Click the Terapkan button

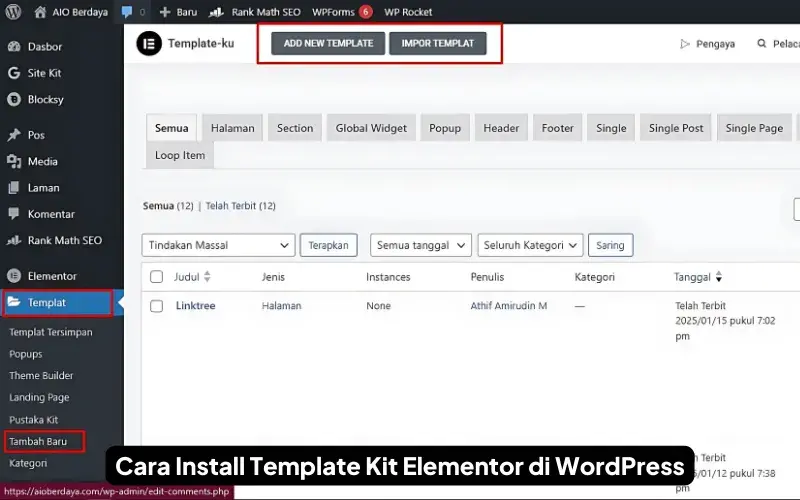329,245
